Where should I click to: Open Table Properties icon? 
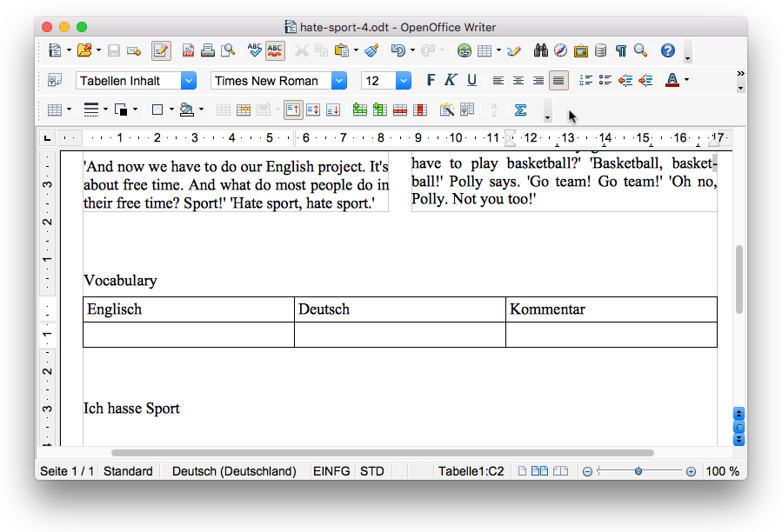[x=467, y=110]
